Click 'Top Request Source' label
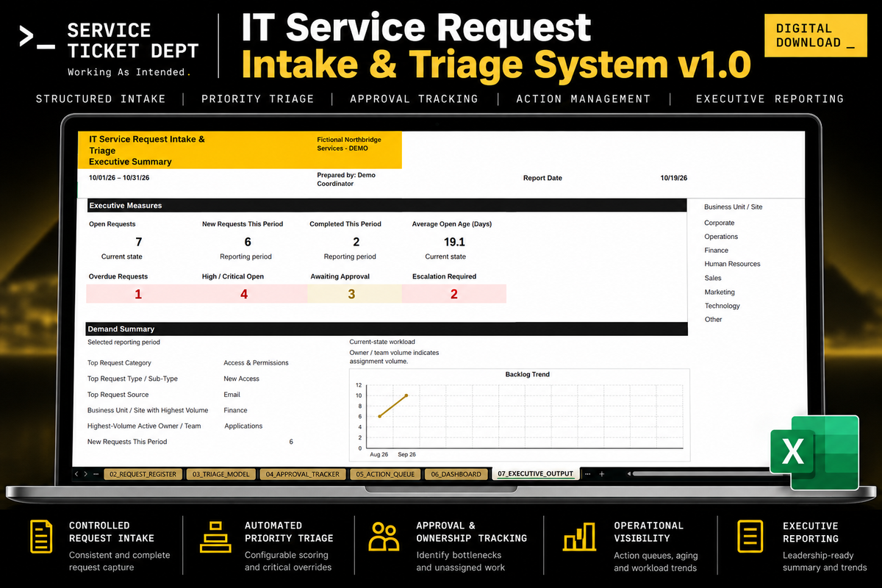The height and width of the screenshot is (588, 882). (118, 395)
